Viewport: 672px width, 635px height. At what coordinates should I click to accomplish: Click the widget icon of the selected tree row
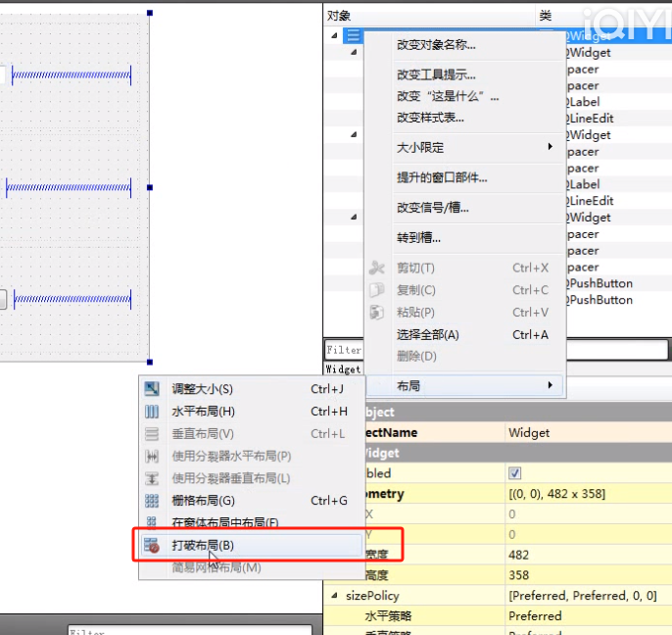353,36
